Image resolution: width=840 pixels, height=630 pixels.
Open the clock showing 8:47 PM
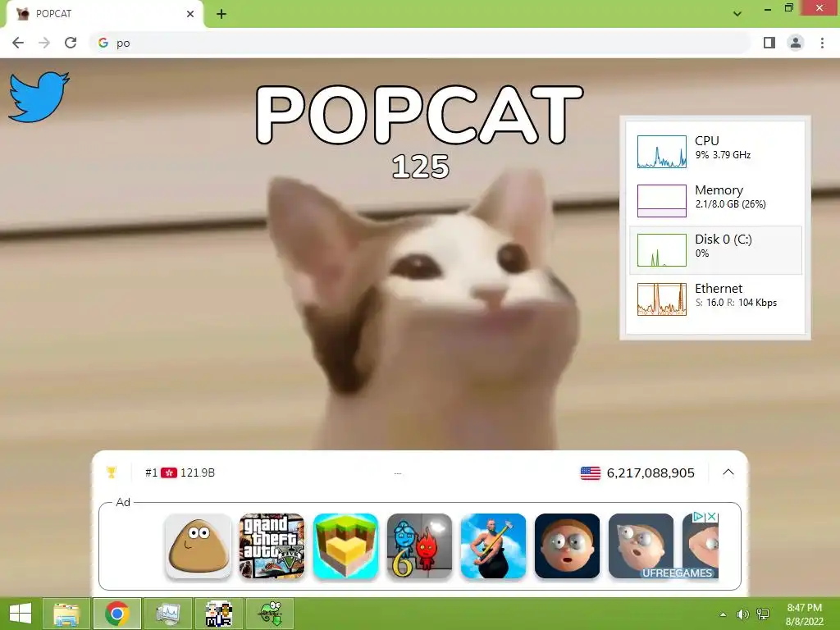tap(804, 614)
